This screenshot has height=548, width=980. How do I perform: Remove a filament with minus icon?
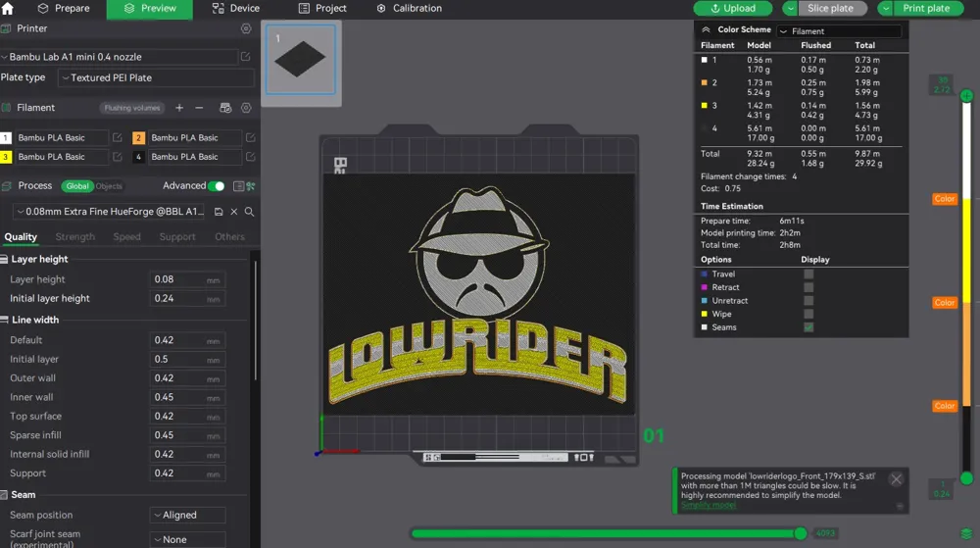pyautogui.click(x=199, y=108)
